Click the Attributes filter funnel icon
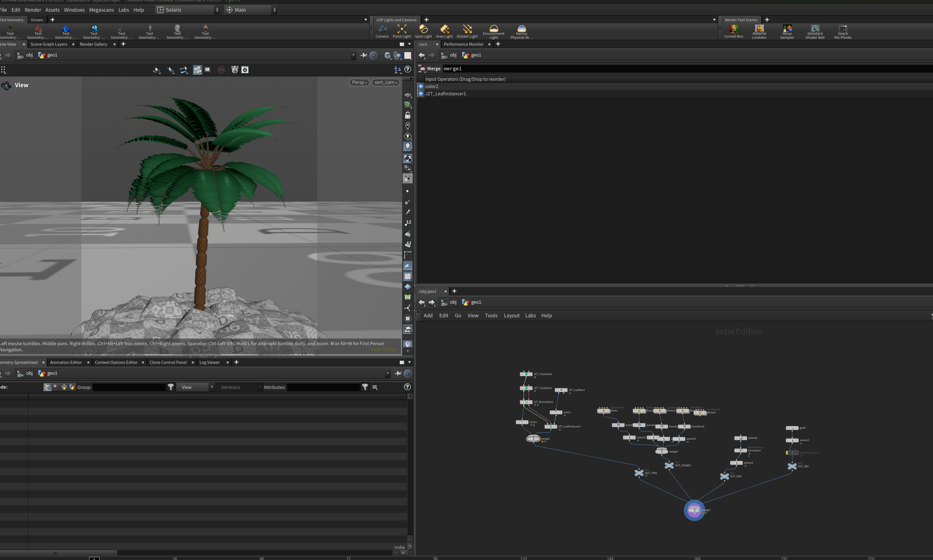The image size is (933, 560). [x=365, y=387]
